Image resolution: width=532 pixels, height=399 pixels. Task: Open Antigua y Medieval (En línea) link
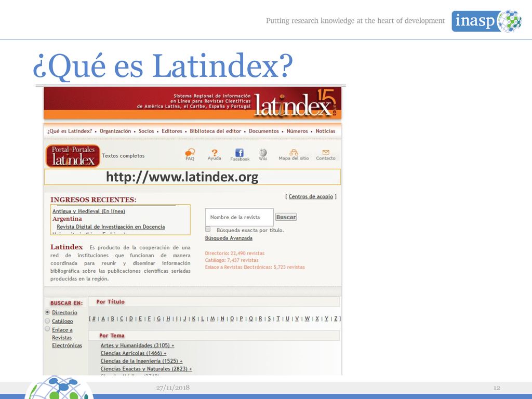pos(88,211)
